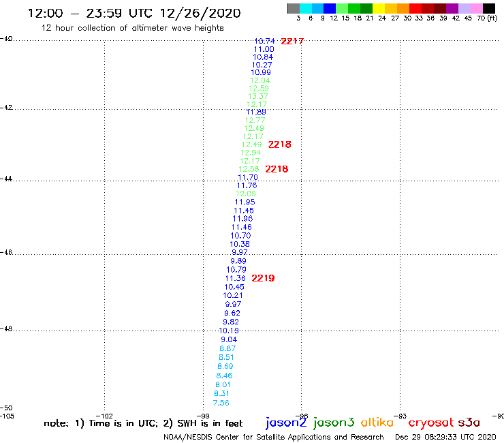The height and width of the screenshot is (443, 504).
Task: Select the 12.77 wave height value
Action: click(x=255, y=121)
